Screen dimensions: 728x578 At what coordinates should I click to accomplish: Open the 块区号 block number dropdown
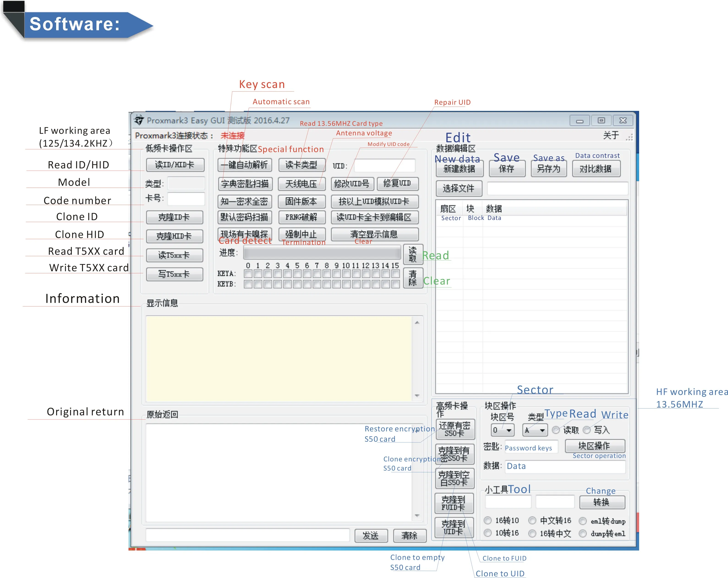click(x=502, y=430)
